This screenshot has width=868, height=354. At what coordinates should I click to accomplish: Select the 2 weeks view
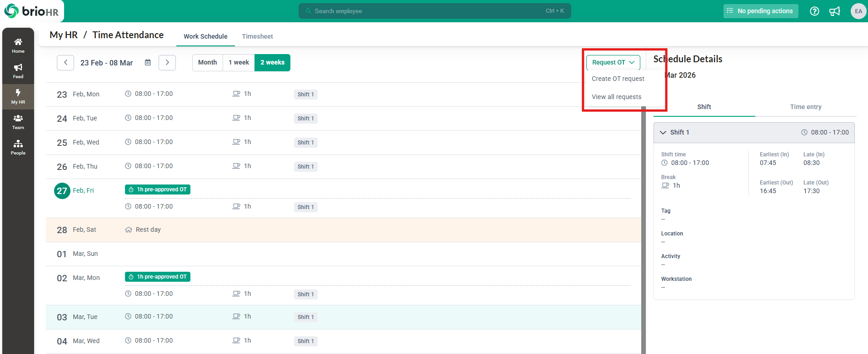tap(272, 62)
